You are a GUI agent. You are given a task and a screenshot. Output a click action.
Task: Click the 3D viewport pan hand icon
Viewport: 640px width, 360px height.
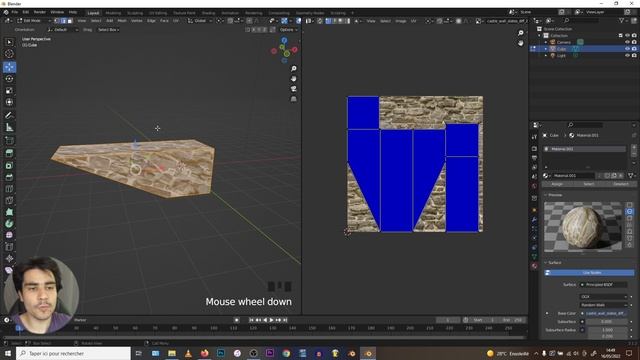(x=293, y=78)
